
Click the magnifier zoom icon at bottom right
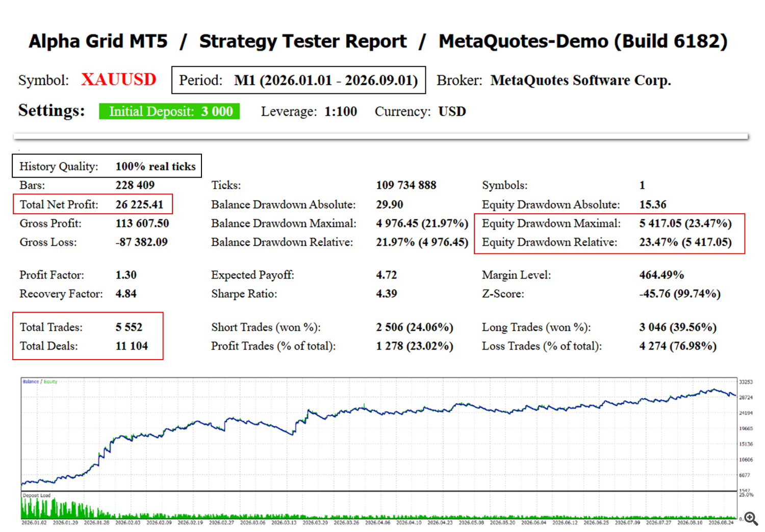pyautogui.click(x=751, y=519)
